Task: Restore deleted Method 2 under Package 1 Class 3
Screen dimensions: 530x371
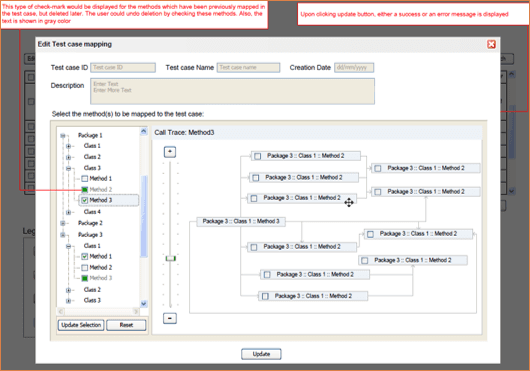Action: click(x=85, y=190)
